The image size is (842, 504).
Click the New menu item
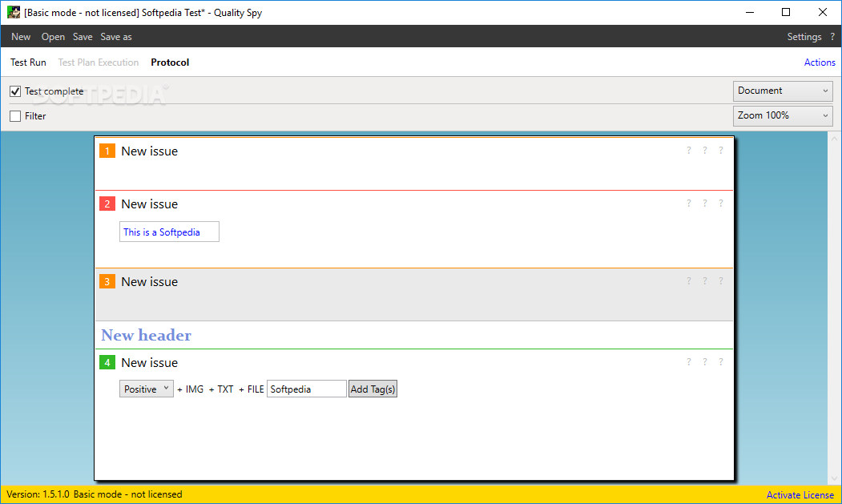pyautogui.click(x=21, y=37)
